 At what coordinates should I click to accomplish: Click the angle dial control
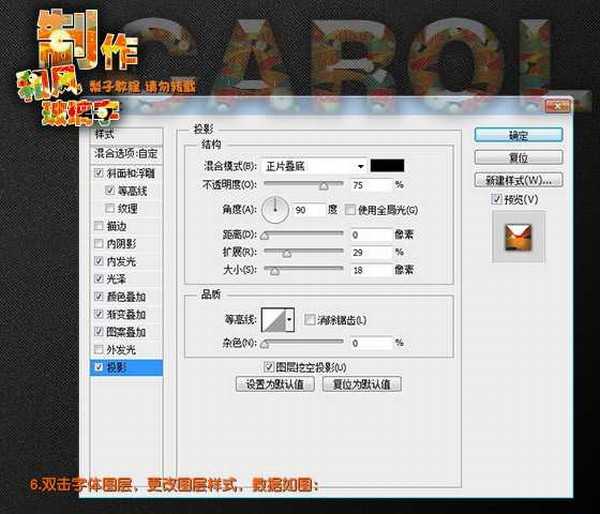coord(275,210)
